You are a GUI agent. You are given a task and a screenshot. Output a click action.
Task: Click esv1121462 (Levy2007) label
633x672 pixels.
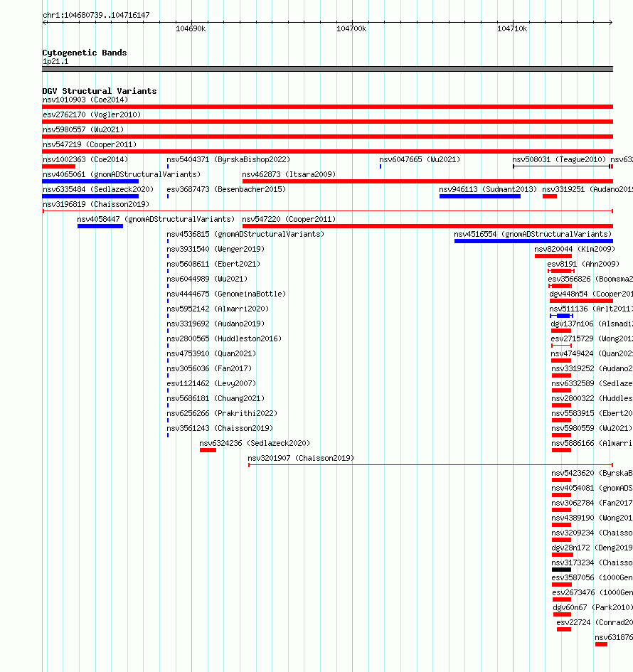tap(211, 383)
